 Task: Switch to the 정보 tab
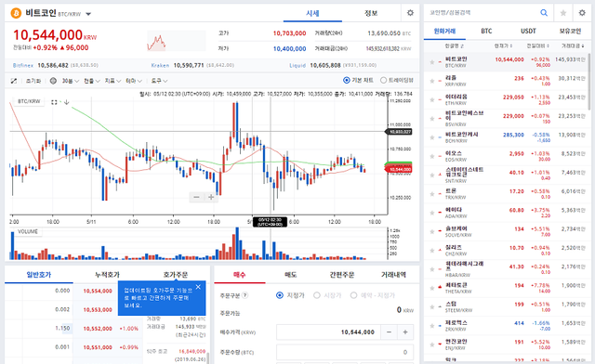(371, 13)
